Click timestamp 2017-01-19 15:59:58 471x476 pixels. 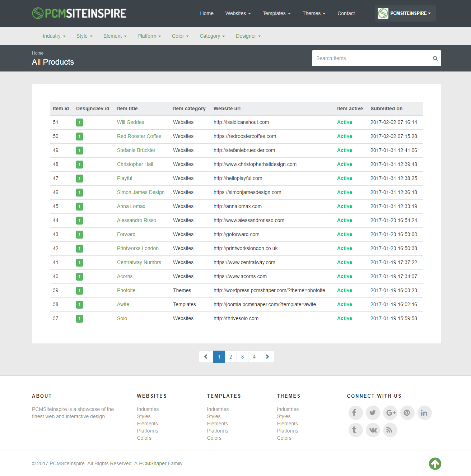coord(394,319)
